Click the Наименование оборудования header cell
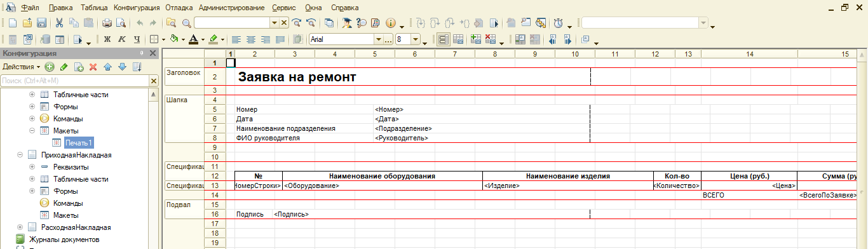 [x=382, y=176]
